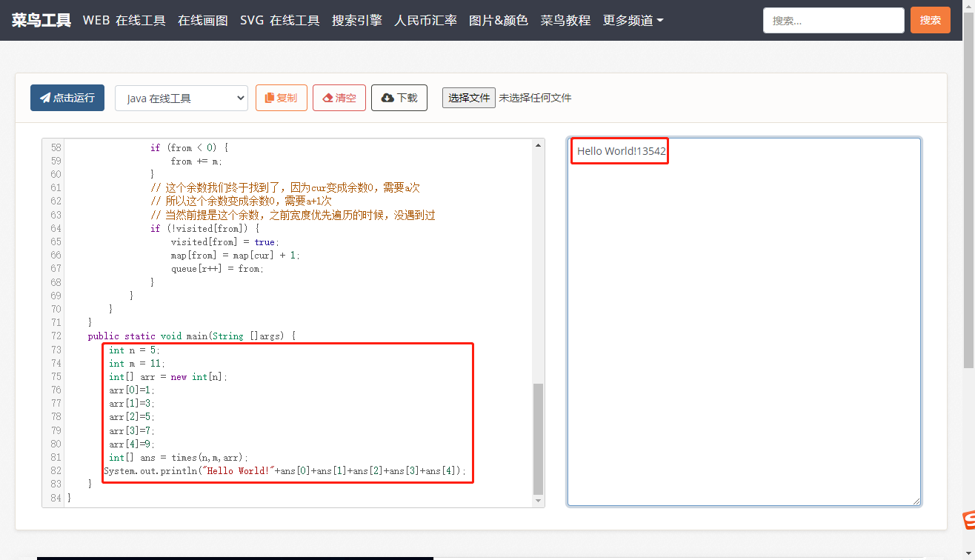The image size is (975, 560).
Task: Open the WEB 在线工具 menu item
Action: click(x=124, y=20)
